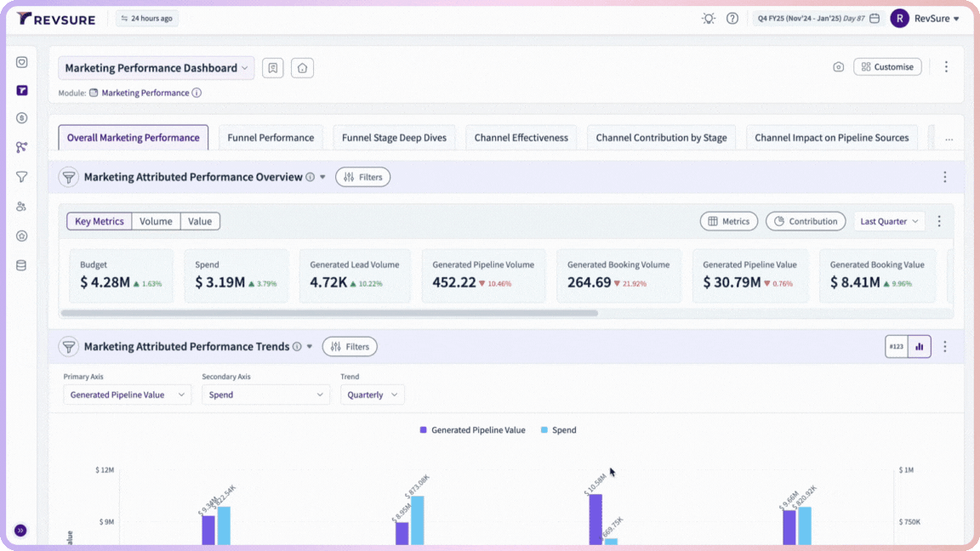The width and height of the screenshot is (980, 551).
Task: Click the Generated Pipeline Value legend swatch
Action: (423, 429)
